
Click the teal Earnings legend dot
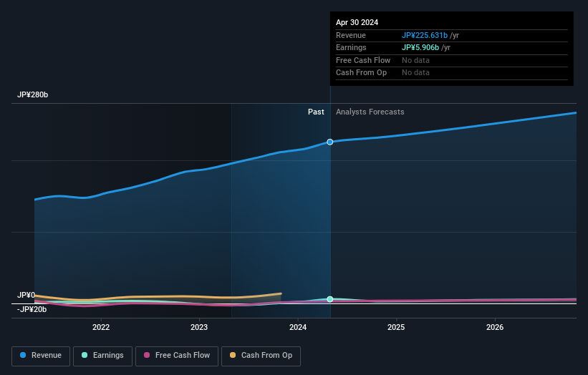point(85,355)
